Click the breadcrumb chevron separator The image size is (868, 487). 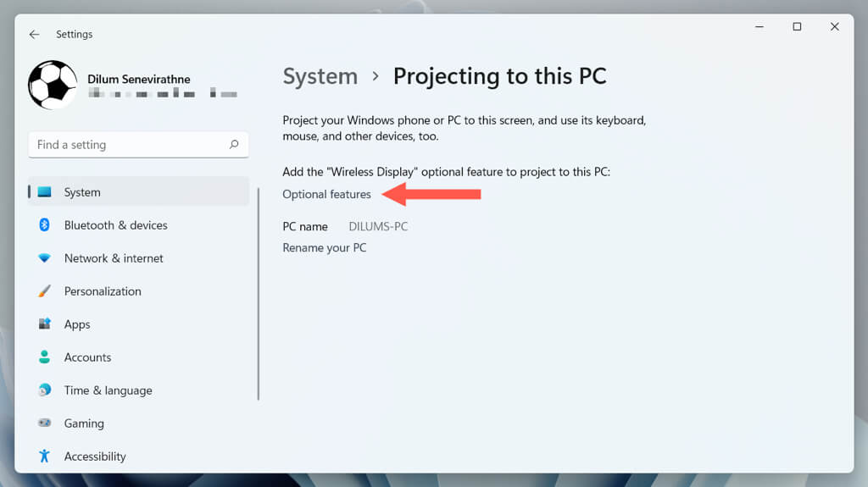(x=376, y=76)
